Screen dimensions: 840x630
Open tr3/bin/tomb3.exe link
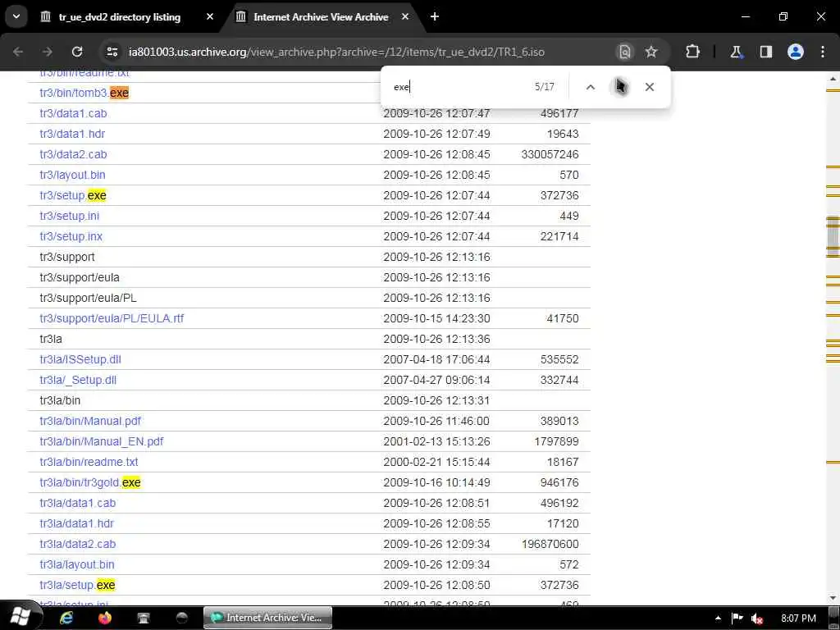pyautogui.click(x=84, y=93)
